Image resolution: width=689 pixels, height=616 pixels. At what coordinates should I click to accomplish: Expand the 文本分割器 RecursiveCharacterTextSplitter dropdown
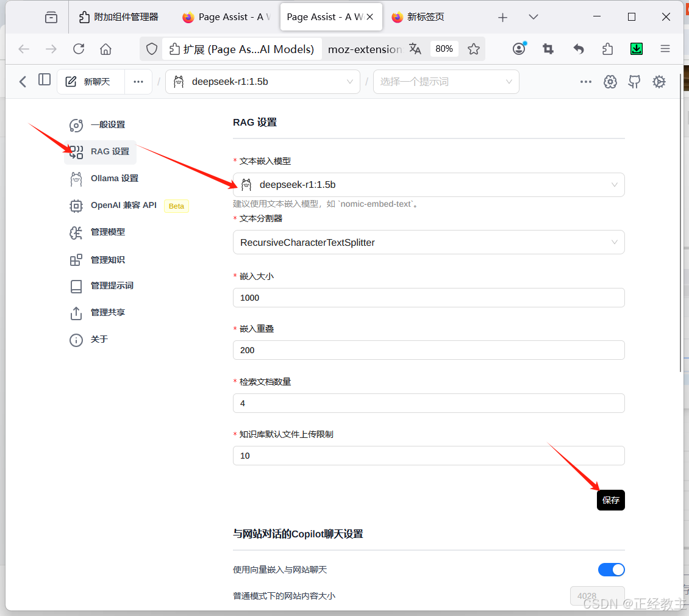[x=429, y=242]
